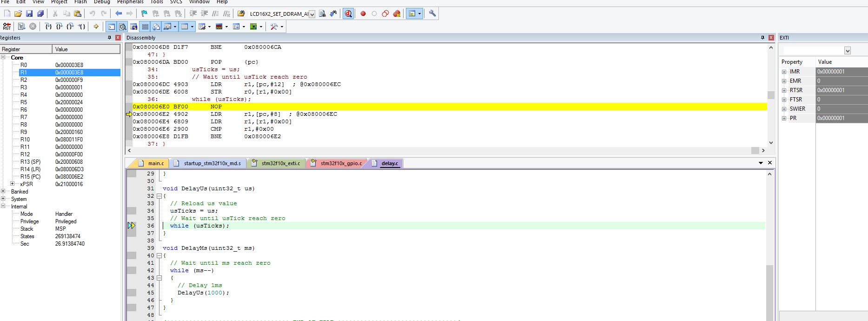Toggle the Command window
This screenshot has width=868, height=321.
coord(111,27)
